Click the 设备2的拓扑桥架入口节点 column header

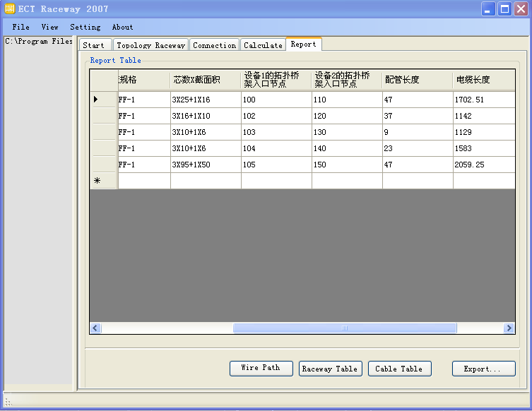pos(347,80)
